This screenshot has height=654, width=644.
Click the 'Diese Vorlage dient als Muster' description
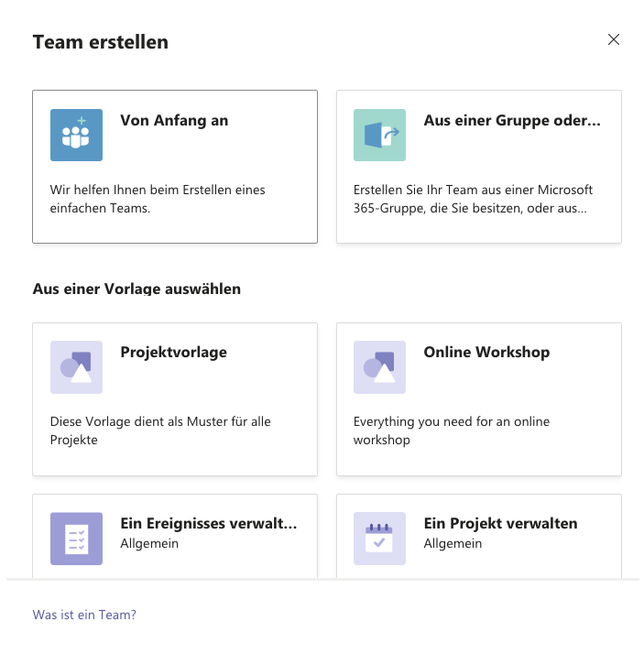pyautogui.click(x=160, y=431)
